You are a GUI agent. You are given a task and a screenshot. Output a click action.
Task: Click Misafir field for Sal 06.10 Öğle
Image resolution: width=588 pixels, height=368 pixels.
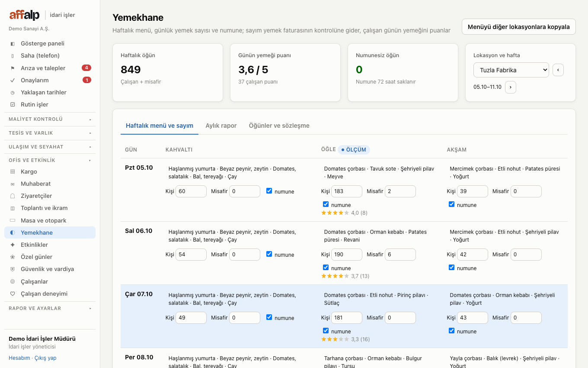(x=400, y=255)
